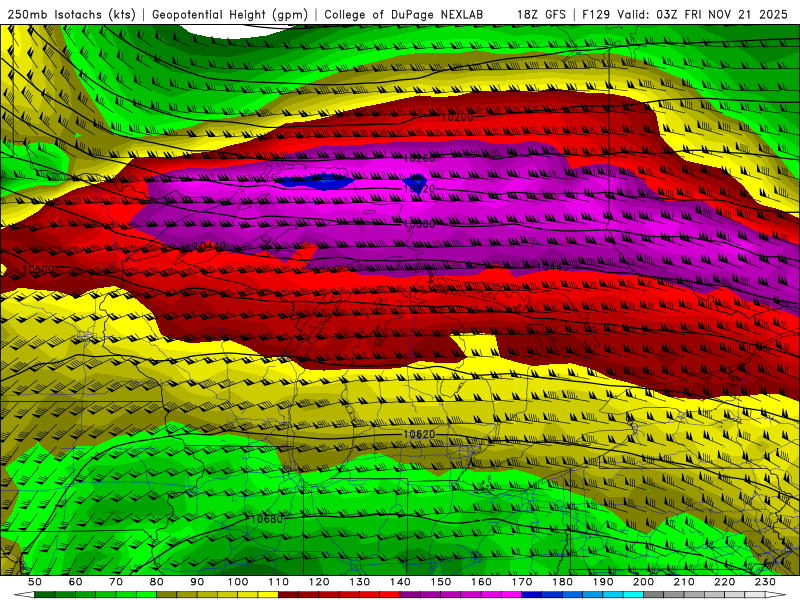Click the 10620 height contour label
Image resolution: width=800 pixels, height=600 pixels.
point(419,434)
